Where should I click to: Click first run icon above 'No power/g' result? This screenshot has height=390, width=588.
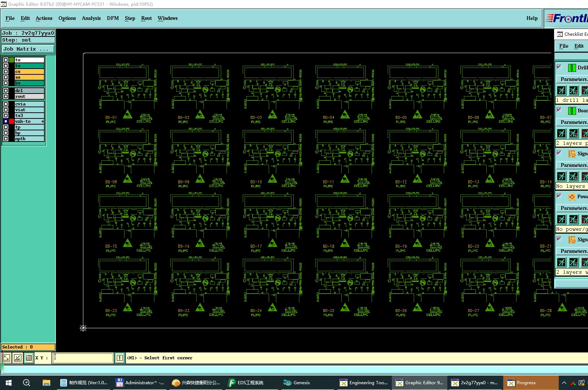tap(561, 219)
